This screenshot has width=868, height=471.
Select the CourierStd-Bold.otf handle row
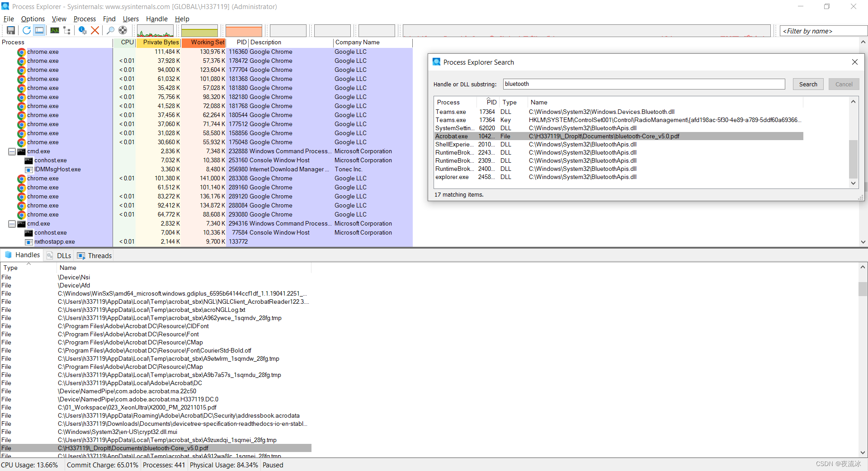pos(156,350)
